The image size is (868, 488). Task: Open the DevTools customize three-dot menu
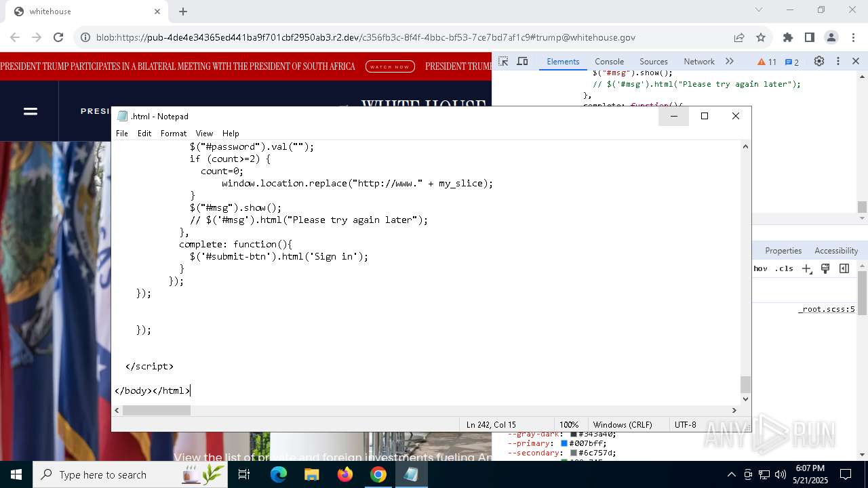point(838,61)
